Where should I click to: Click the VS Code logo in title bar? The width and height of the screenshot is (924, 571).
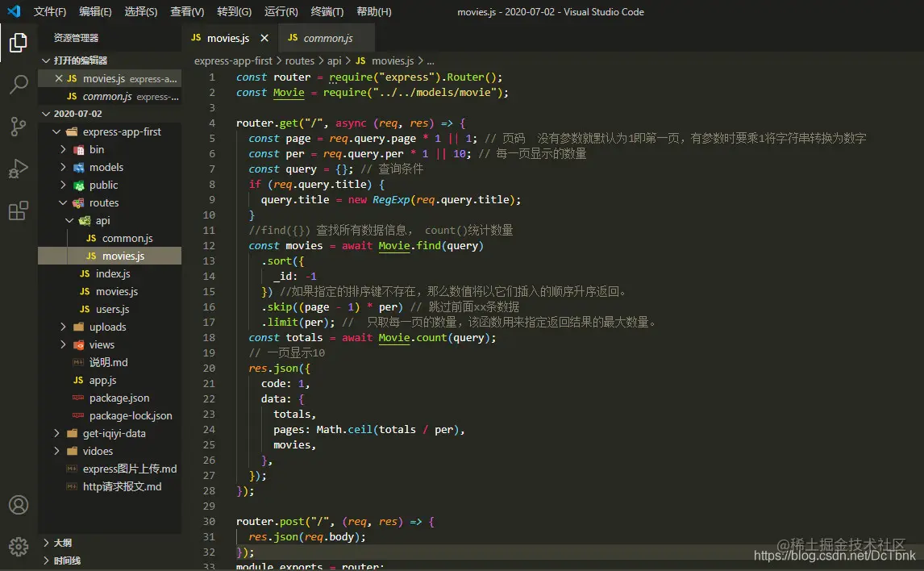coord(14,11)
